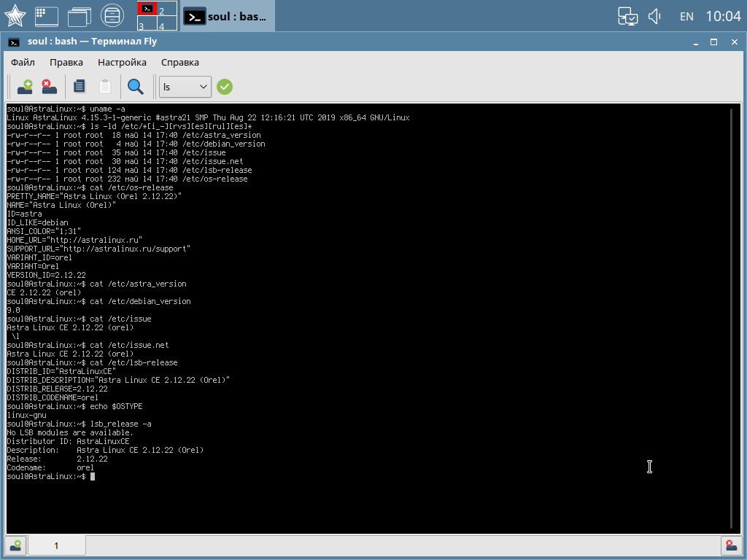Click the DISTRIB_ID="AstraLinuxCE" line
Screen dimensions: 747x560
pyautogui.click(x=61, y=371)
